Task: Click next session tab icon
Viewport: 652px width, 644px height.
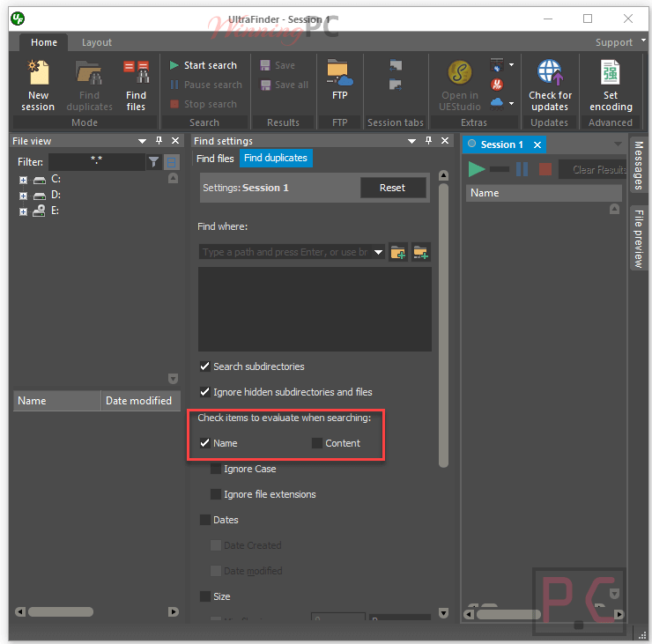Action: click(x=396, y=85)
